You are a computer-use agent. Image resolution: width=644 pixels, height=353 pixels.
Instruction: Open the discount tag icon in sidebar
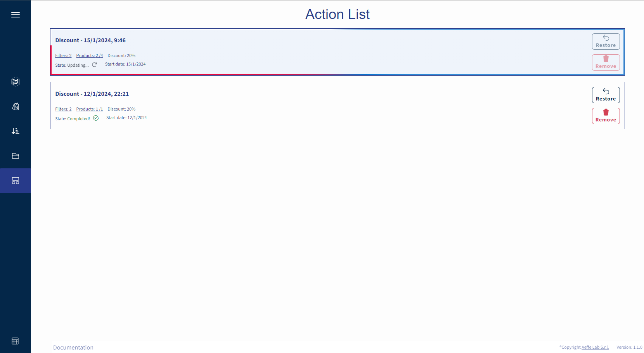point(16,106)
